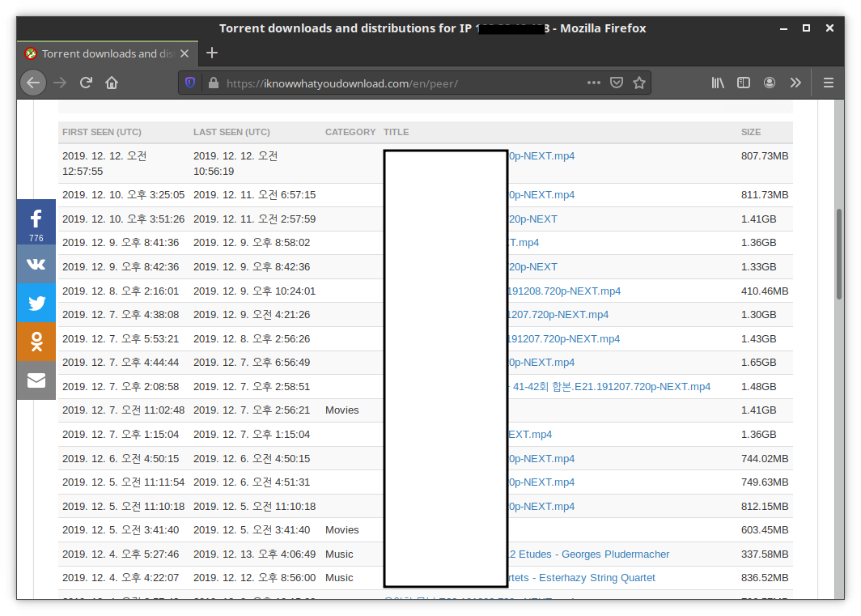Viewport: 861px width, 616px height.
Task: Click the CATEGORY column header
Action: [x=350, y=132]
